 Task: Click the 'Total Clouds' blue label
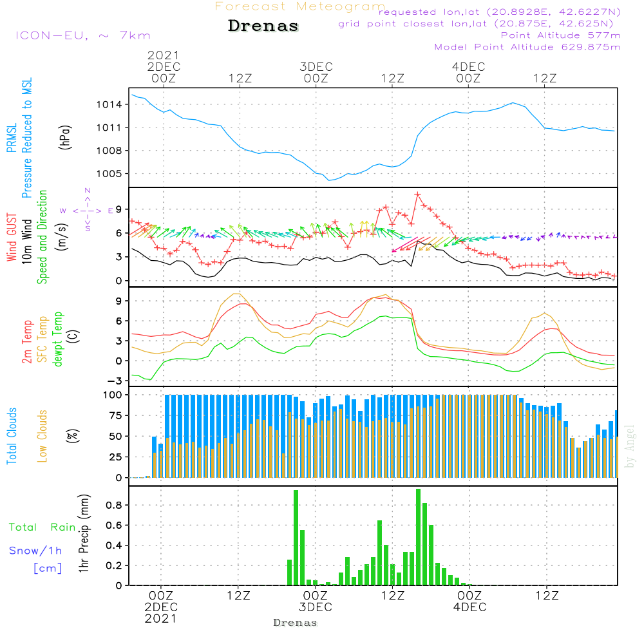click(12, 436)
